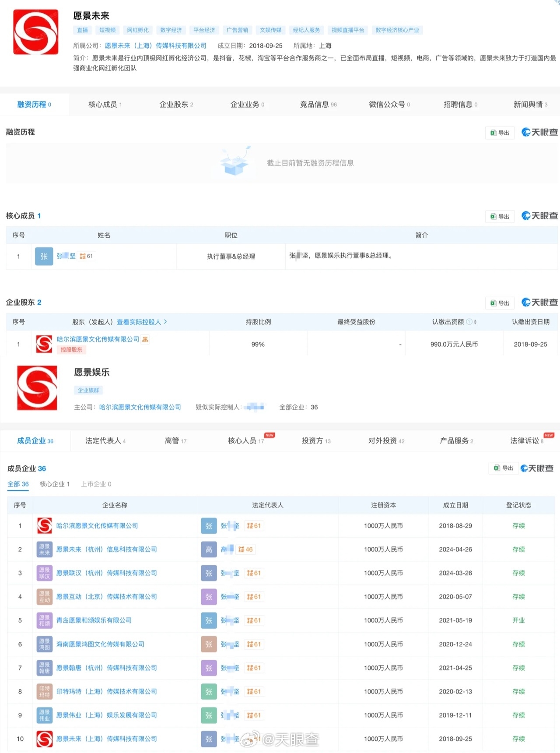Sort by 认缴出资额 using sort arrows
Screen dimensions: 560x753
(475, 322)
